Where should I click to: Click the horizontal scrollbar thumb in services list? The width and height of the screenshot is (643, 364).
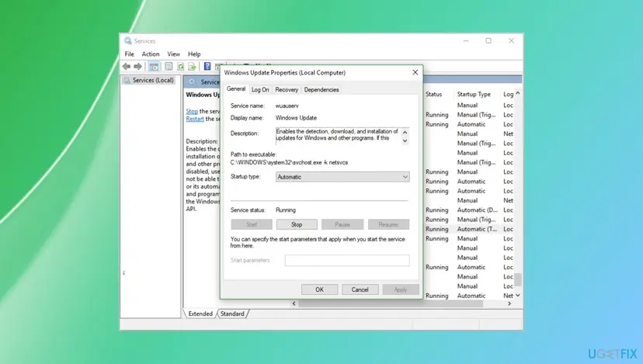[391, 303]
